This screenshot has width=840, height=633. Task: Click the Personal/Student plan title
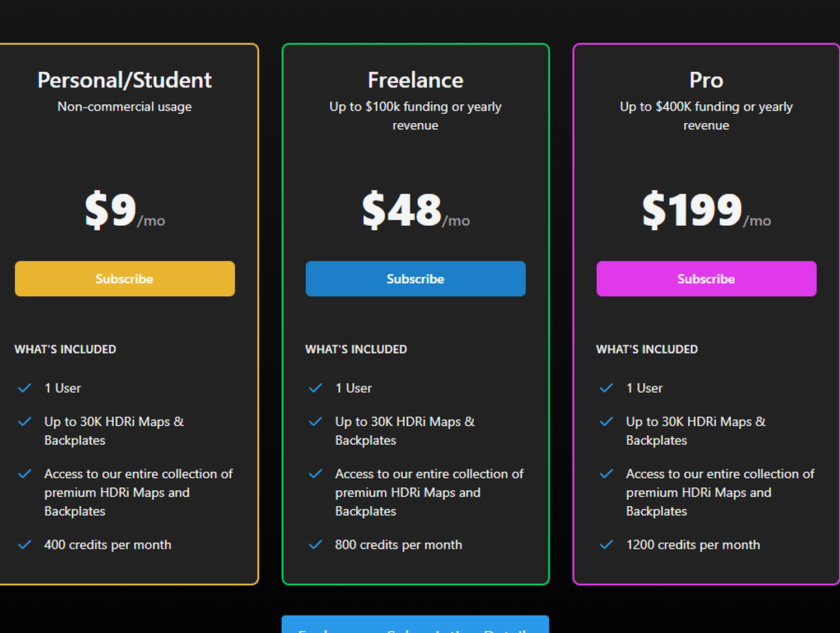click(x=124, y=80)
